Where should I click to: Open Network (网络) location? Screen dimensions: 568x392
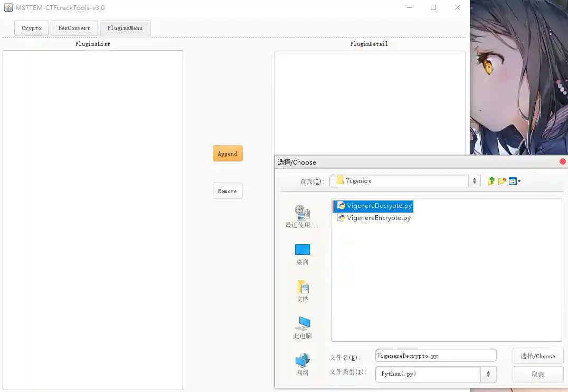pos(302,365)
